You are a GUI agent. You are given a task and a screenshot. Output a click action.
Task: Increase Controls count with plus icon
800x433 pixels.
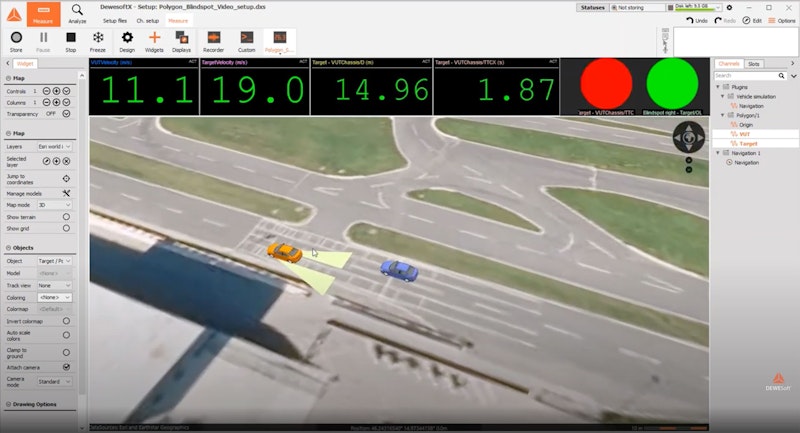coord(57,91)
